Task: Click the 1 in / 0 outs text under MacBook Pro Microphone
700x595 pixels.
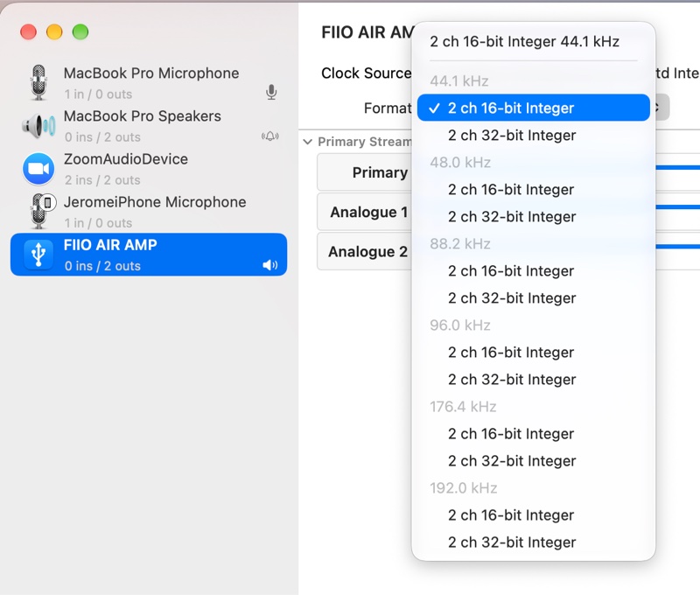Action: 98,94
